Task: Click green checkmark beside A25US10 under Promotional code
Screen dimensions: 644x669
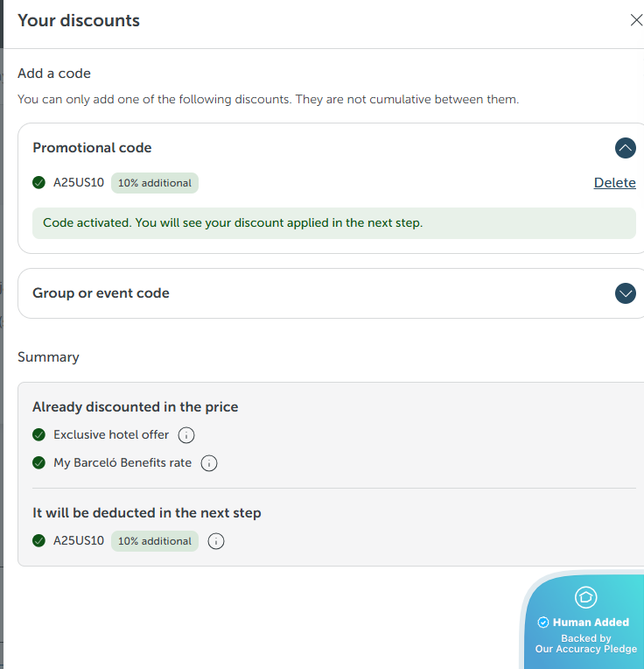Action: pyautogui.click(x=38, y=183)
